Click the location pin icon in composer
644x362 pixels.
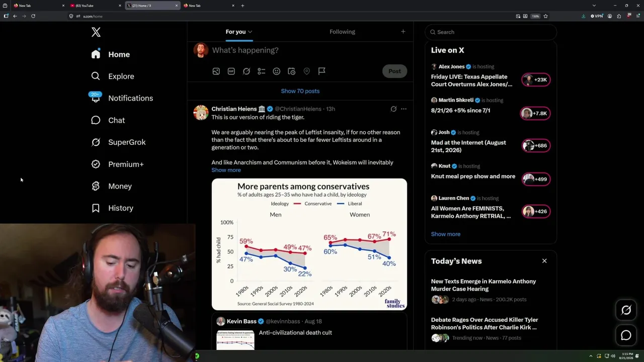coord(306,71)
